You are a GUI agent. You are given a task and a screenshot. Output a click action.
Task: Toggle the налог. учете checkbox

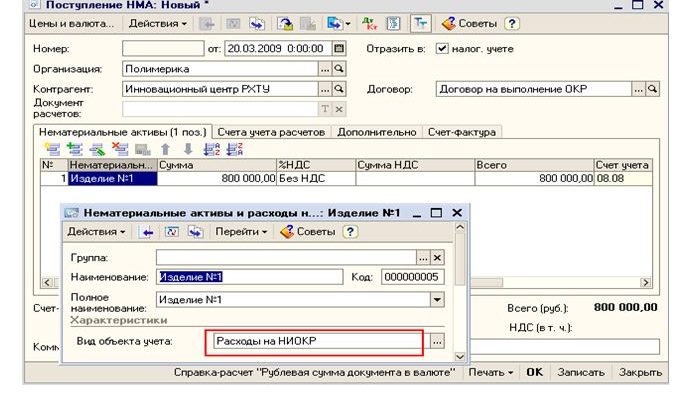click(x=443, y=48)
